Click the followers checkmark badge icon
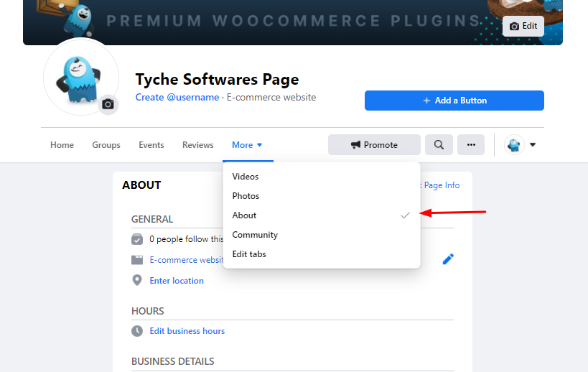 pyautogui.click(x=137, y=239)
